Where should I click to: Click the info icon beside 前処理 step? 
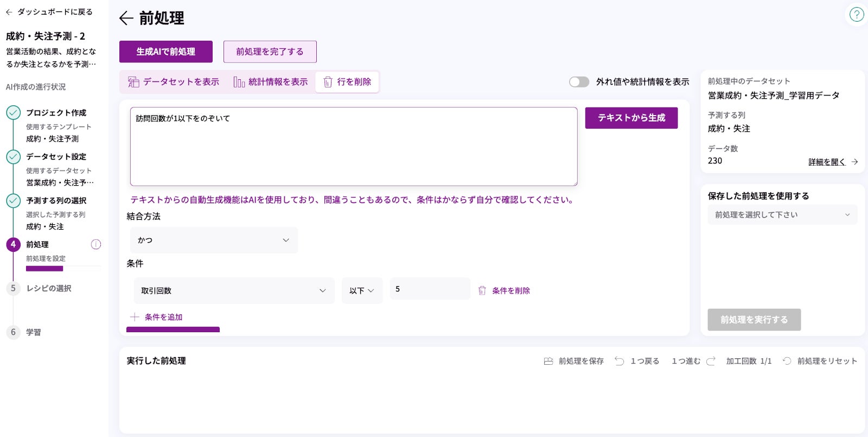pos(96,244)
